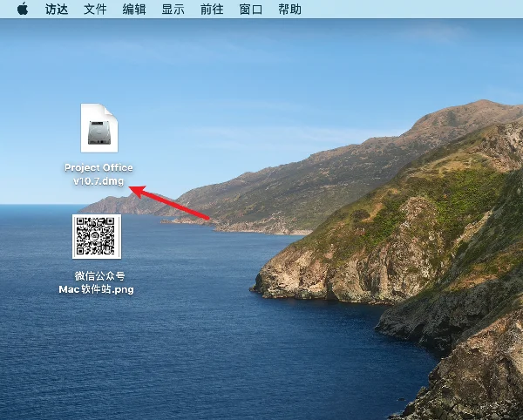Open the 访达 menu
The height and width of the screenshot is (420, 523).
57,9
